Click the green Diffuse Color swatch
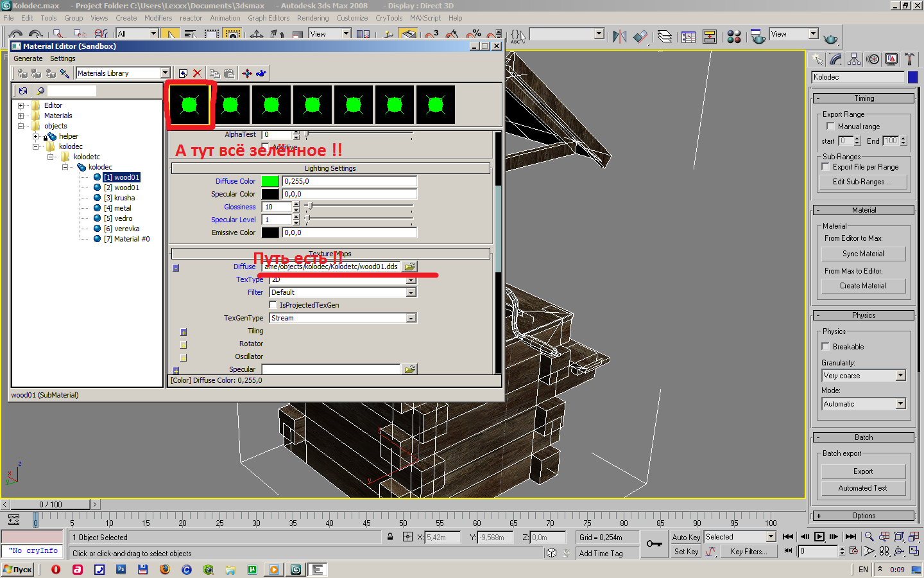This screenshot has width=924, height=578. (270, 181)
